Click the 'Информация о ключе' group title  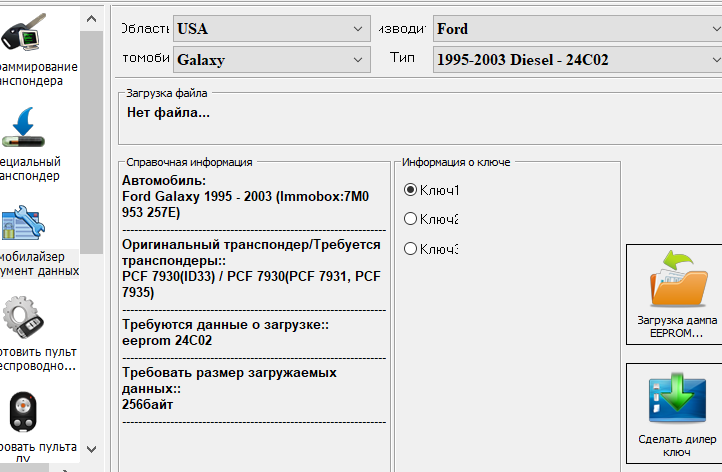pos(456,162)
